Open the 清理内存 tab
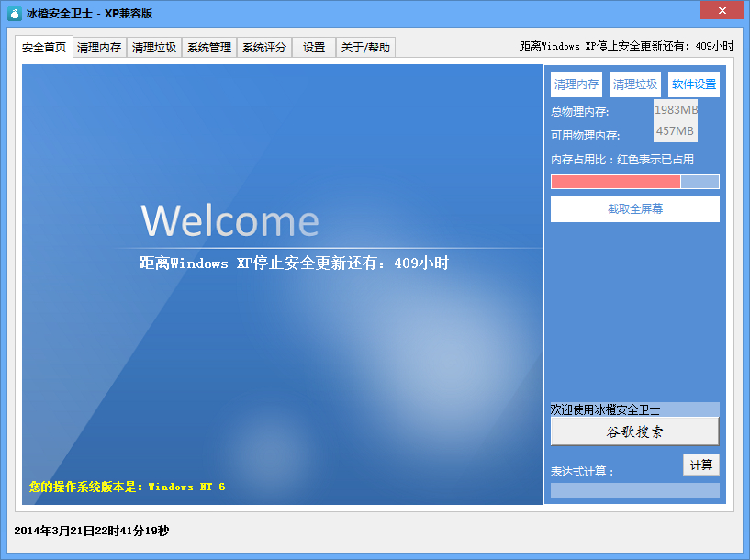 click(x=99, y=48)
